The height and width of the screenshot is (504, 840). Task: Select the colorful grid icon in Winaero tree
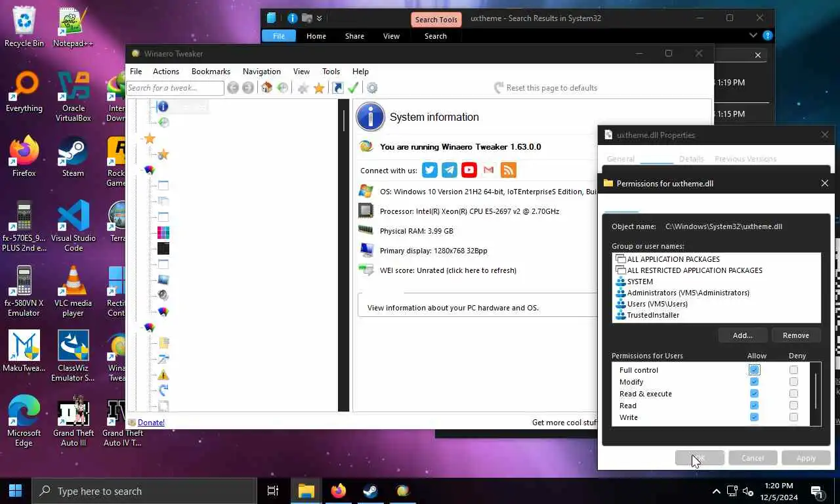(x=163, y=232)
